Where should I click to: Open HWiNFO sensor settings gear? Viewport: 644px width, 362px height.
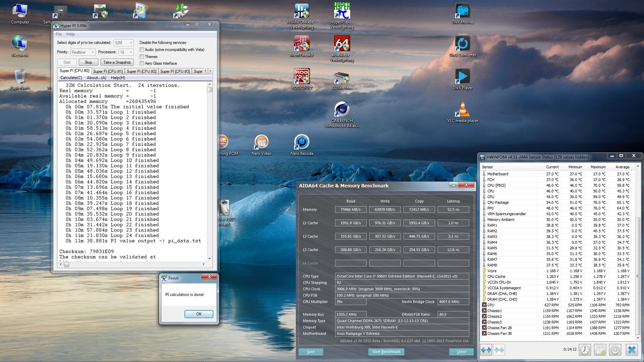[x=615, y=350]
